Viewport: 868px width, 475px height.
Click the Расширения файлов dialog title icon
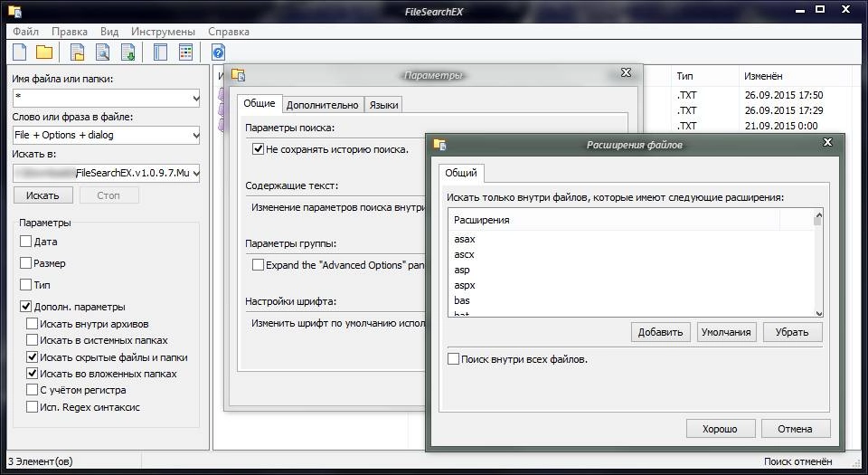point(440,145)
